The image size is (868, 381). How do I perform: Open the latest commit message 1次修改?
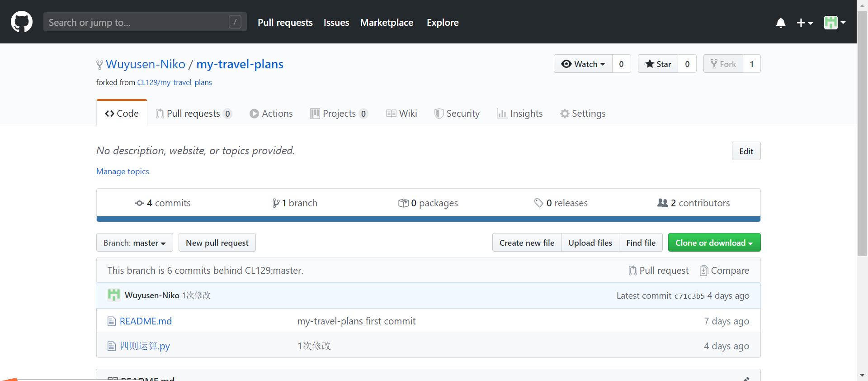(x=196, y=295)
